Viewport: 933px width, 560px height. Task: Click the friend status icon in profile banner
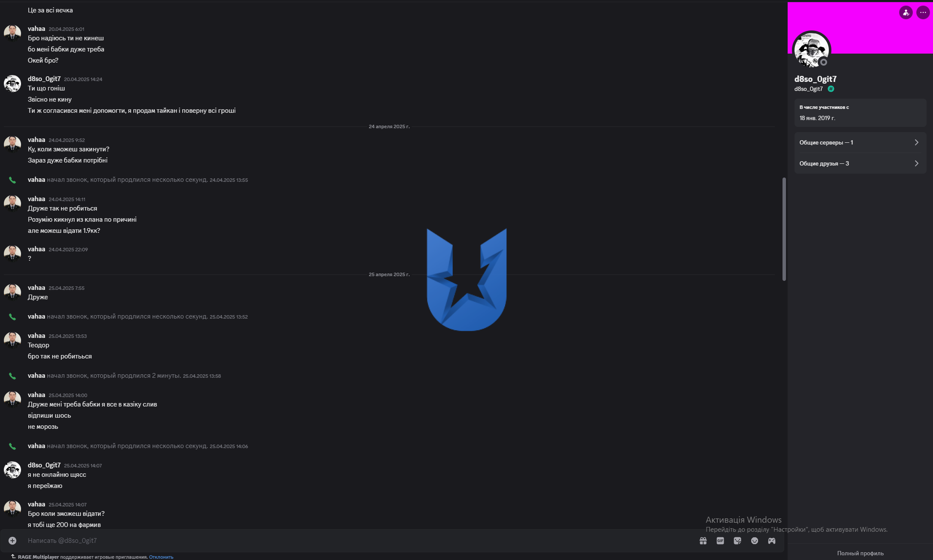pyautogui.click(x=906, y=12)
